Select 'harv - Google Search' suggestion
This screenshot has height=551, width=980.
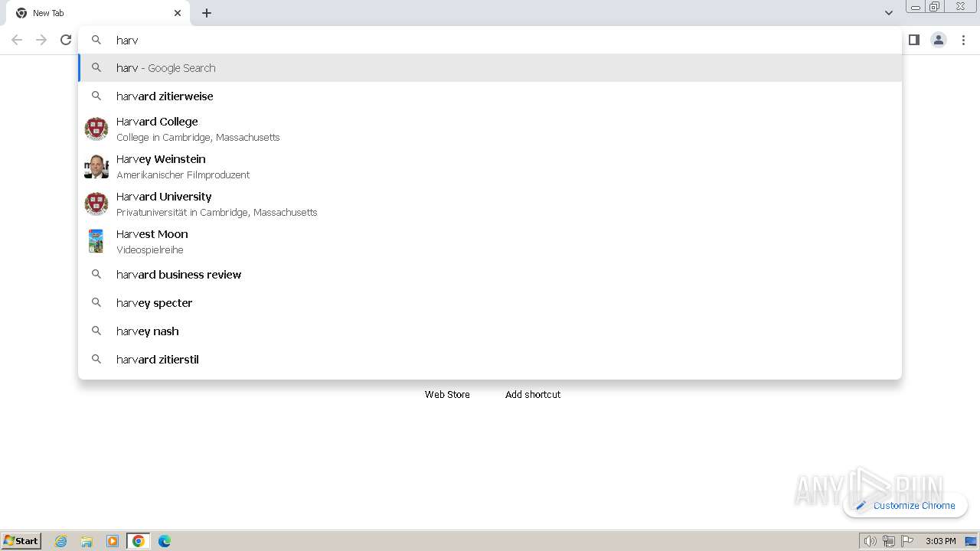click(490, 67)
